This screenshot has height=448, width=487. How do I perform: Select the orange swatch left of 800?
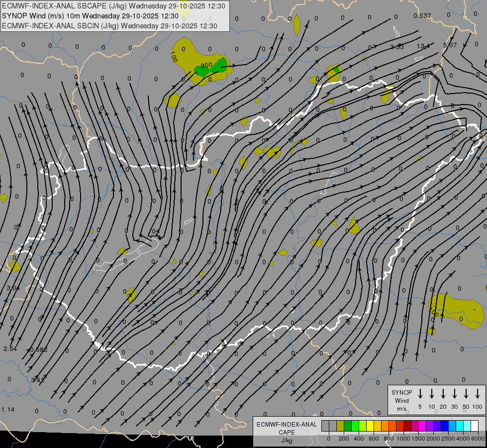tap(385, 426)
